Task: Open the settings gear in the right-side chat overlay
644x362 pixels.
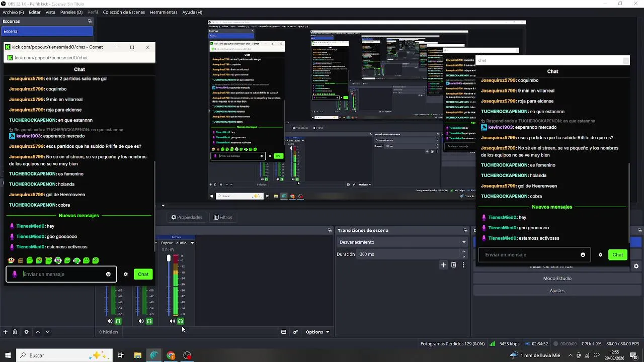Action: coord(600,255)
